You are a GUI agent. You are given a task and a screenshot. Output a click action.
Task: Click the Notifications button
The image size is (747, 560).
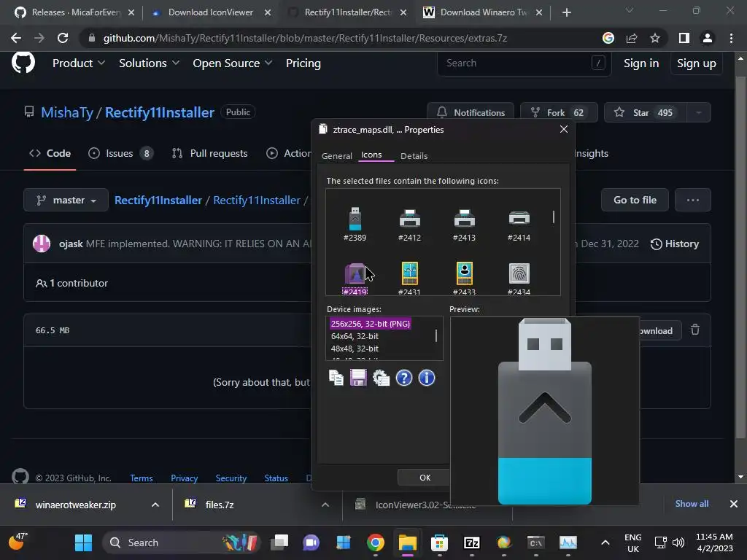pos(471,112)
